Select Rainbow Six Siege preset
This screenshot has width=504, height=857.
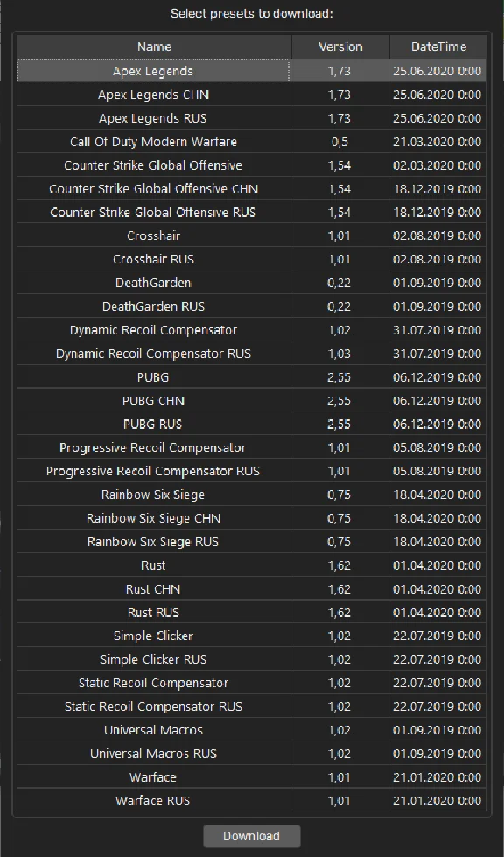tap(252, 495)
